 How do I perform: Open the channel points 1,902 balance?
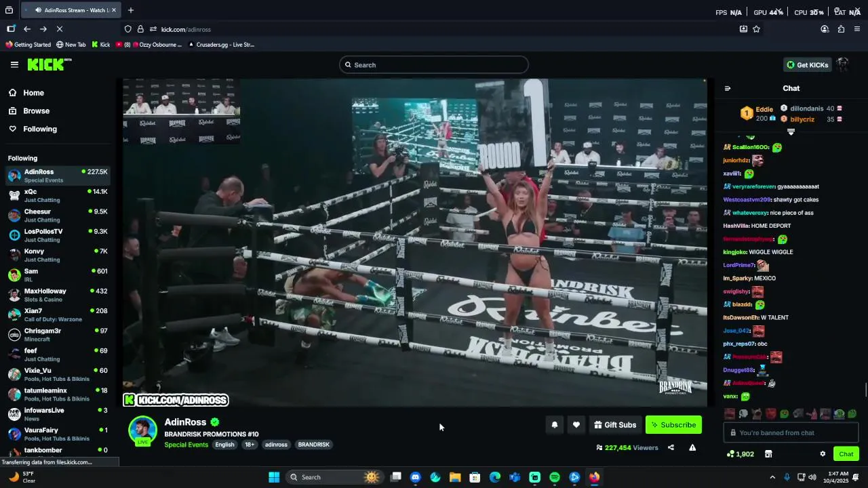coord(740,454)
